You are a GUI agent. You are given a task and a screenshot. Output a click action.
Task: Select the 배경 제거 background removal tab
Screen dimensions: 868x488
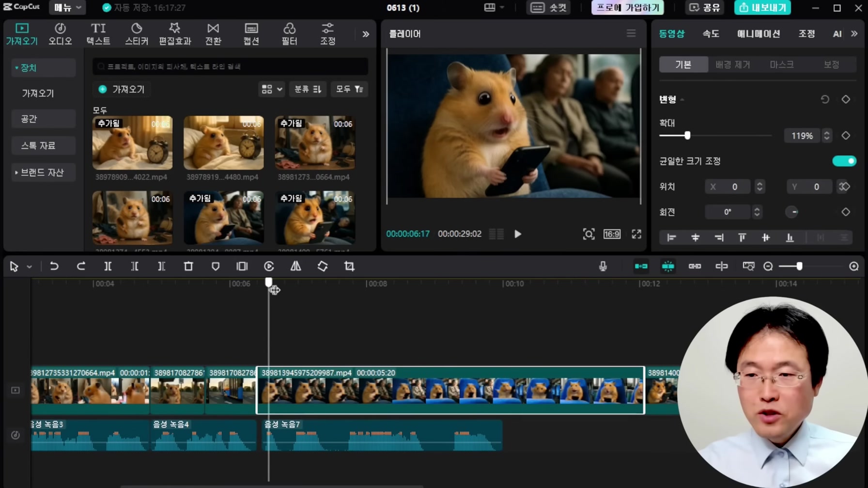(732, 64)
